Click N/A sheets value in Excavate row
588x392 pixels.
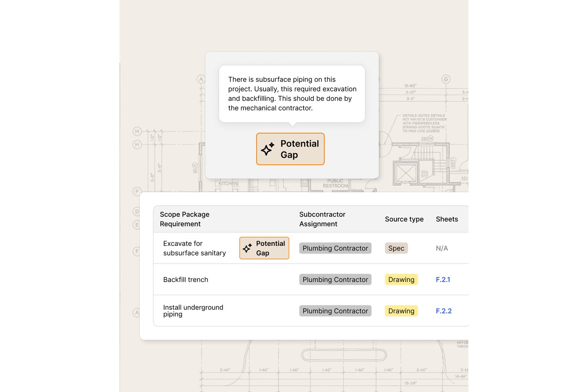click(x=442, y=248)
